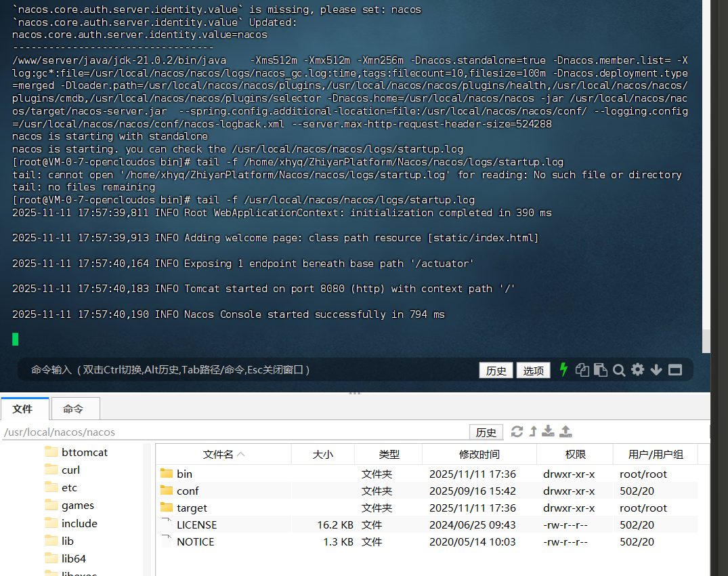
Task: Sort files by 文件名 column header
Action: 223,455
